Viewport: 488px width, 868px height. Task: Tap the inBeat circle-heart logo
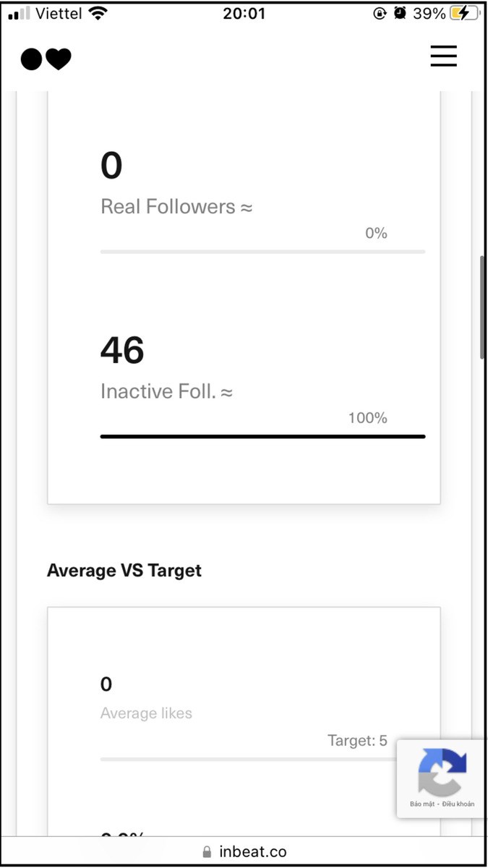46,59
